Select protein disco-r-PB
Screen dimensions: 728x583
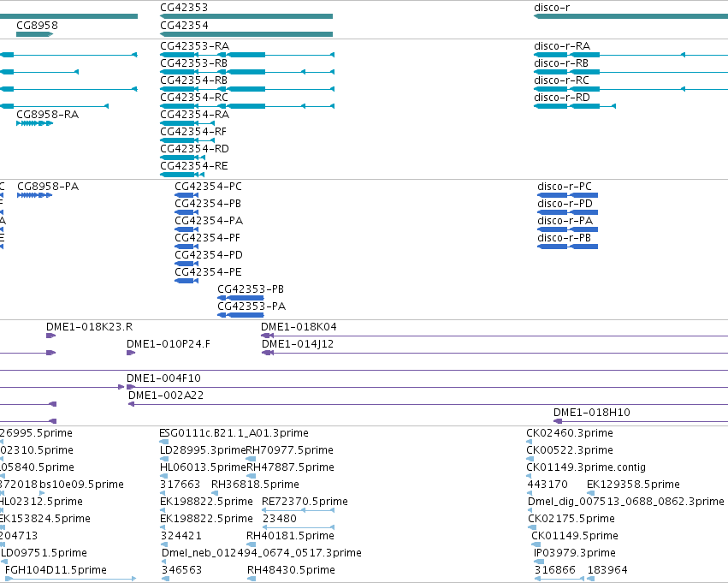(567, 247)
